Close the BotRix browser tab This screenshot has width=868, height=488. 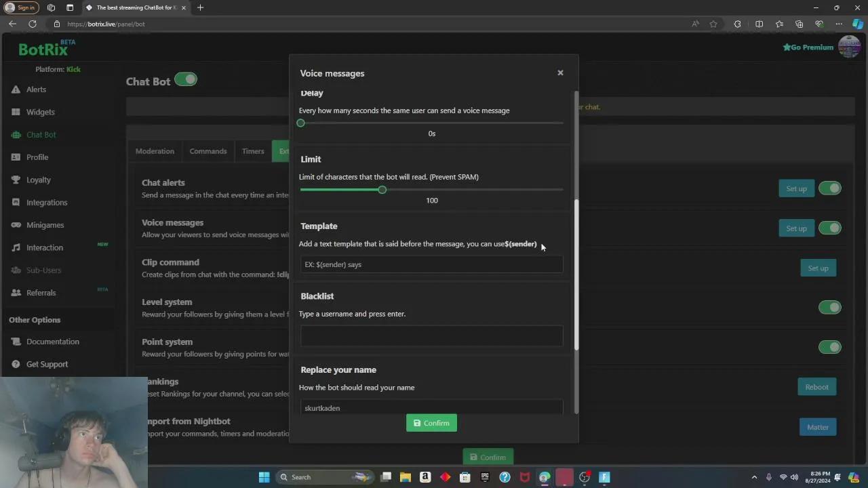[183, 7]
